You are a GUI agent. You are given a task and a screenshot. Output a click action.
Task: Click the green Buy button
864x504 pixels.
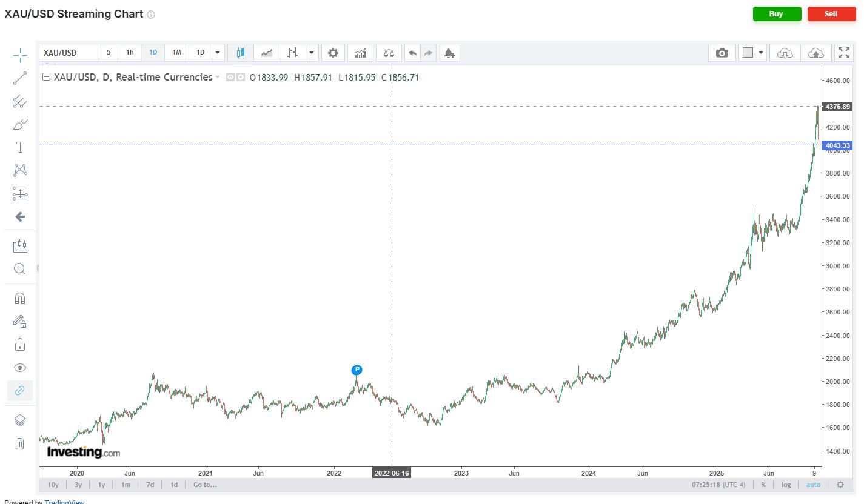(777, 14)
